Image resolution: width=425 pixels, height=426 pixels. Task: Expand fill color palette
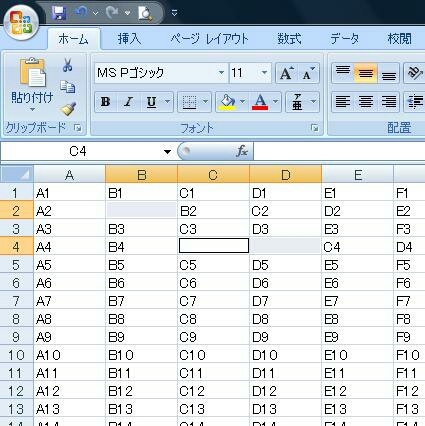pyautogui.click(x=243, y=102)
